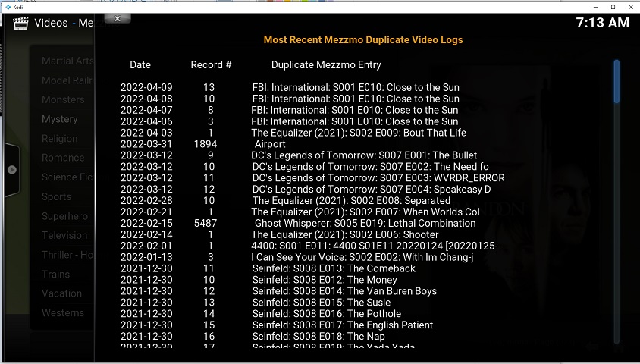Open the Vacation category

[61, 293]
